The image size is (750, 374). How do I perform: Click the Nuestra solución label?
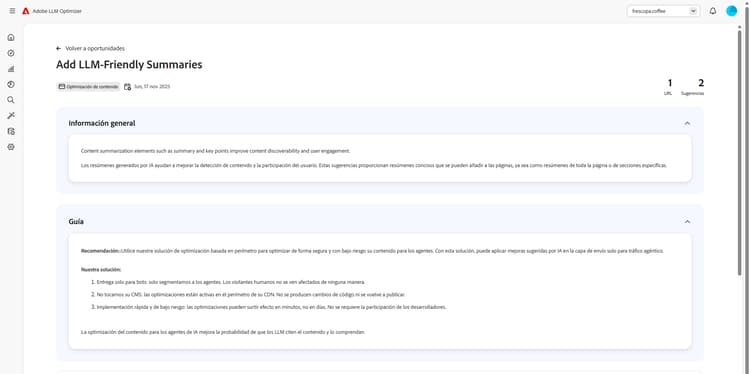pos(101,270)
